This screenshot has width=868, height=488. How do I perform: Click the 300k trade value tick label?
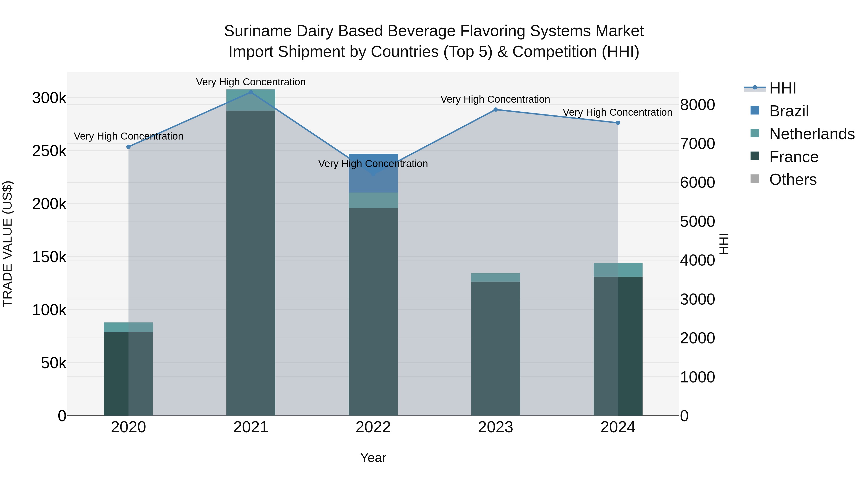coord(49,98)
